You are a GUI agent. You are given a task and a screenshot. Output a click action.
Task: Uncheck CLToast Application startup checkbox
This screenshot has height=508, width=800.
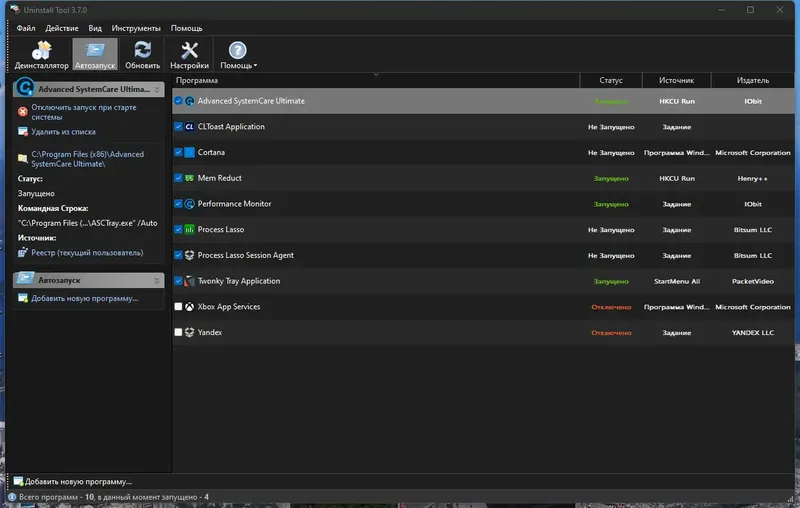(x=178, y=126)
